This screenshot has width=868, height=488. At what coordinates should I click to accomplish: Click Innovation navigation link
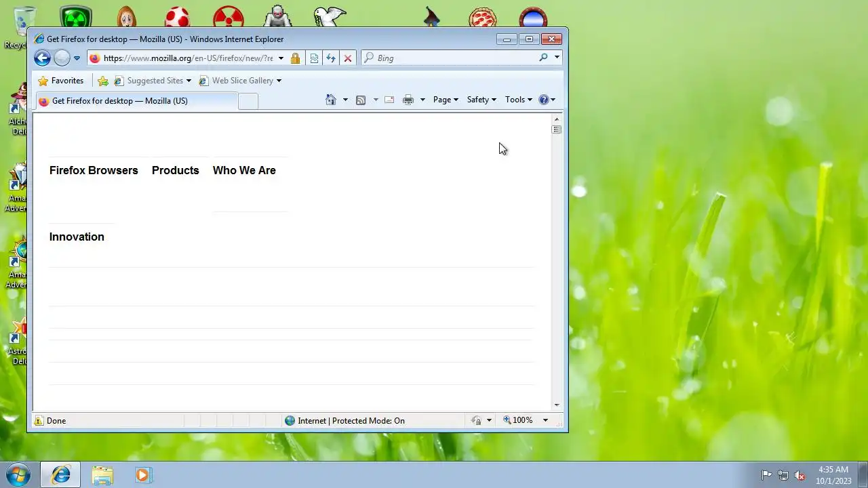[x=77, y=237]
